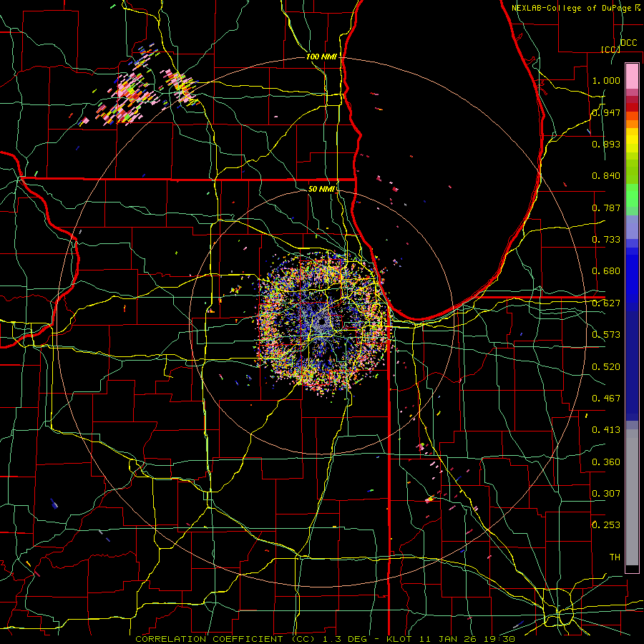This screenshot has width=644, height=644.
Task: Click the 0.733 legend value
Action: [606, 240]
